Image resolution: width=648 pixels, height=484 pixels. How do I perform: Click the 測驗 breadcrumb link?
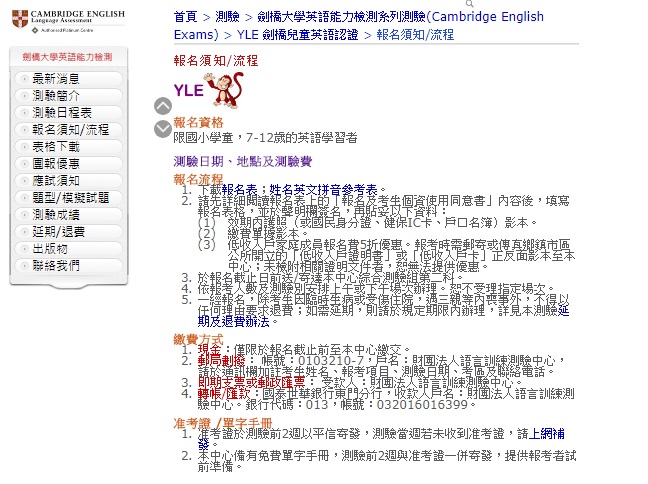coord(227,17)
